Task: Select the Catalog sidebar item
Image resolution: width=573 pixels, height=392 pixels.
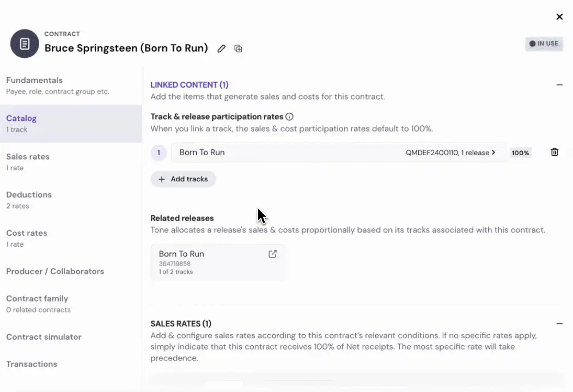Action: (71, 124)
